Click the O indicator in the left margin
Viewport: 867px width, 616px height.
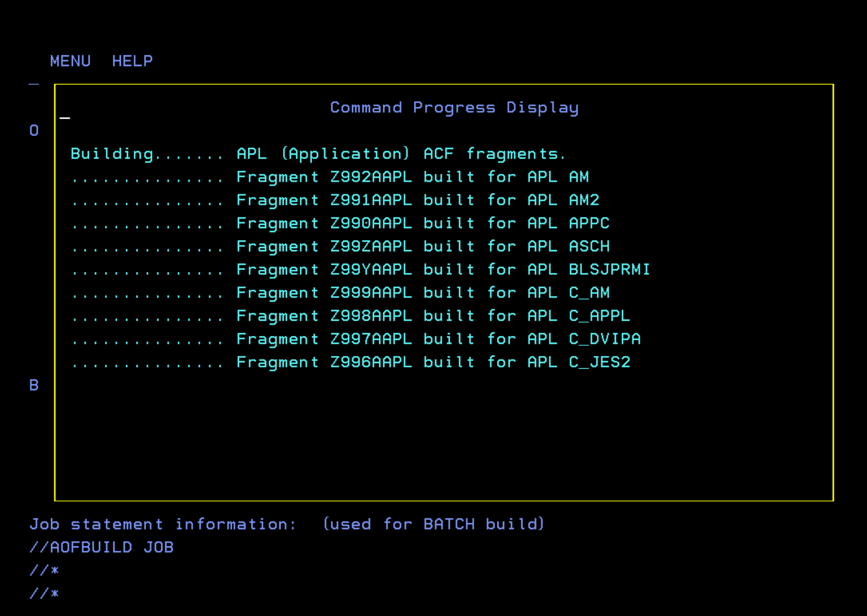click(x=33, y=131)
